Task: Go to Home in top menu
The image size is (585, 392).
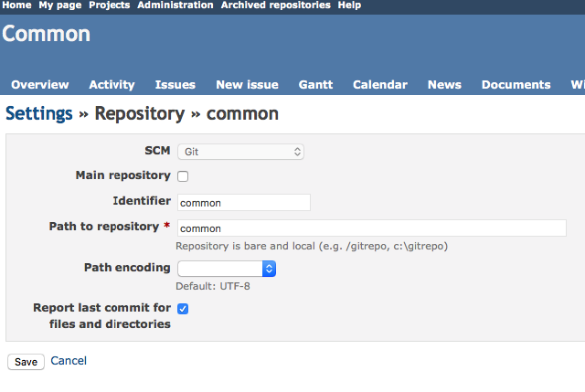Action: [x=16, y=5]
